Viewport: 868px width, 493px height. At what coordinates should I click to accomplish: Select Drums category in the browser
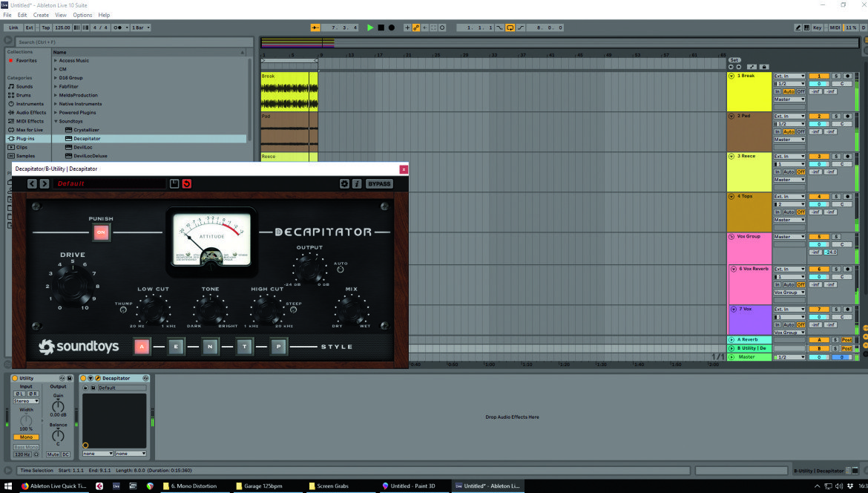tap(24, 95)
